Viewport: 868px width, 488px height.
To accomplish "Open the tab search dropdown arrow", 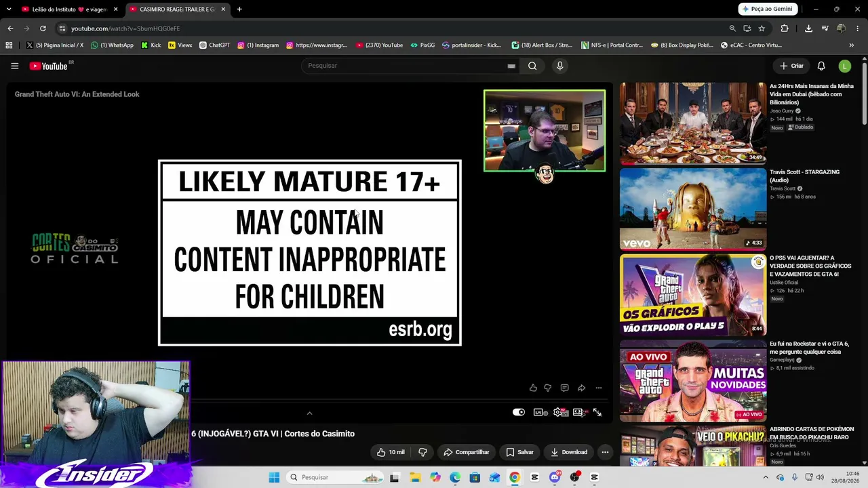I will coord(9,9).
